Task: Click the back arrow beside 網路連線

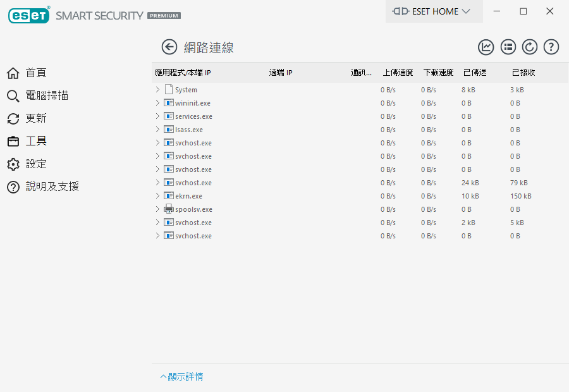Action: pos(169,47)
